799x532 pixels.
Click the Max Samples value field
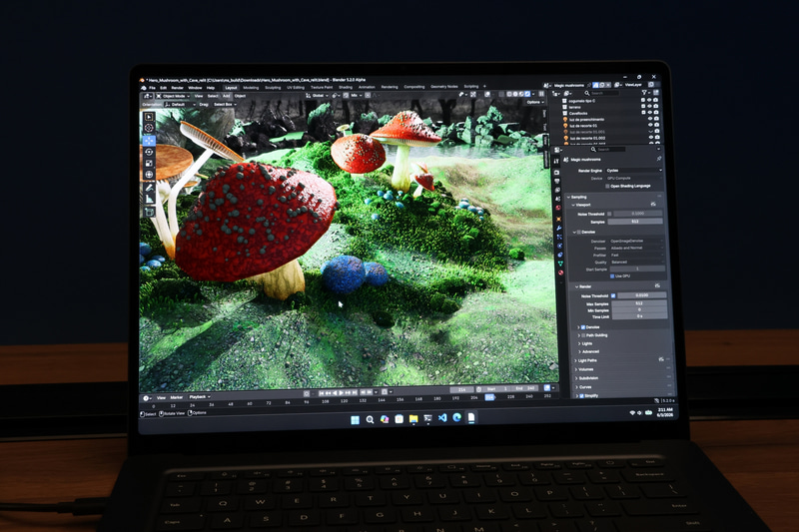tap(639, 303)
